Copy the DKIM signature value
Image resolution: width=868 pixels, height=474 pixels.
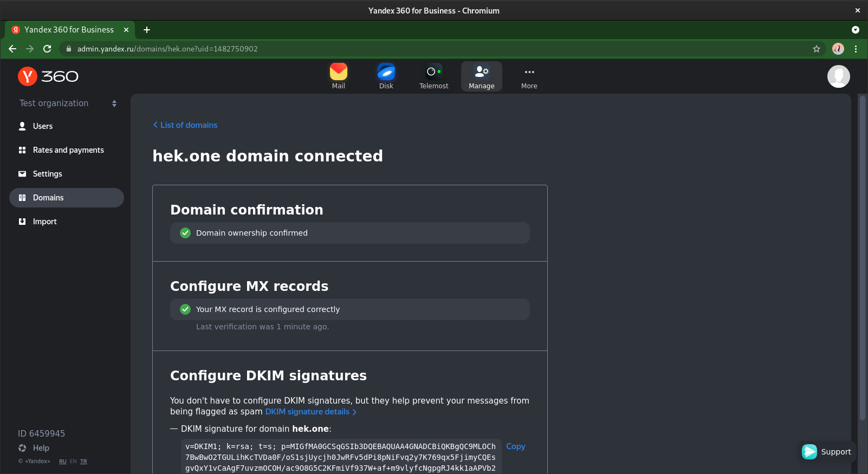[516, 446]
